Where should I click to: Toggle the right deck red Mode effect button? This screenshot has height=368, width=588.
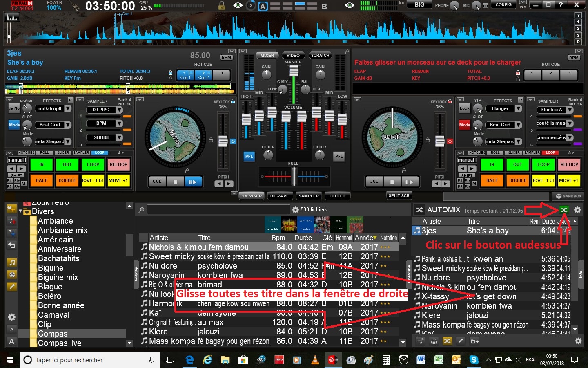point(465,125)
